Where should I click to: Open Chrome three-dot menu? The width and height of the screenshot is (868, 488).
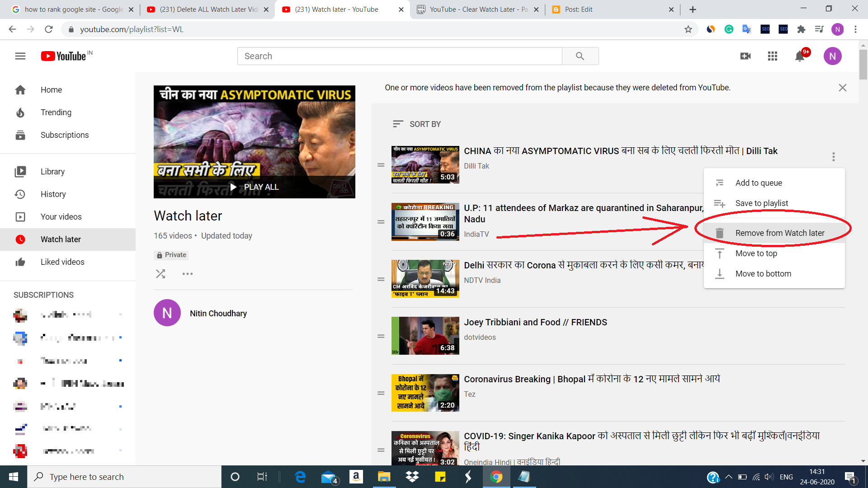[855, 29]
